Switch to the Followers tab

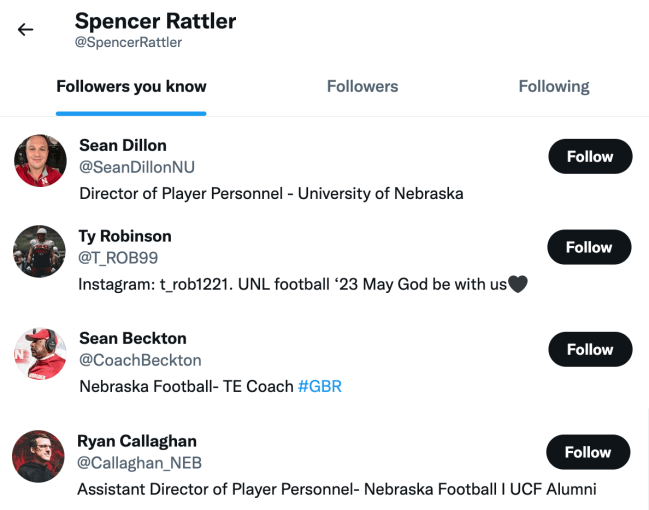tap(362, 87)
